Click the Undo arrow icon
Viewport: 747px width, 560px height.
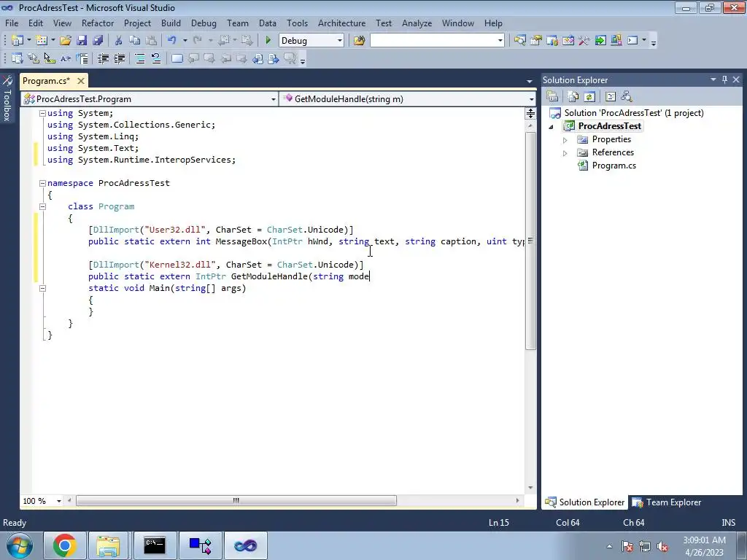(x=172, y=41)
